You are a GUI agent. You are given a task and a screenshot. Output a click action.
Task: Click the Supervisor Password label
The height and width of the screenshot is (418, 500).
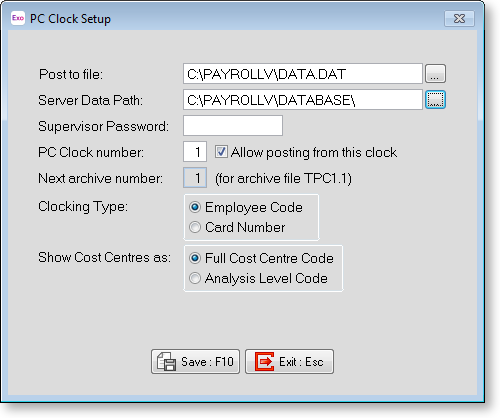[x=103, y=126]
